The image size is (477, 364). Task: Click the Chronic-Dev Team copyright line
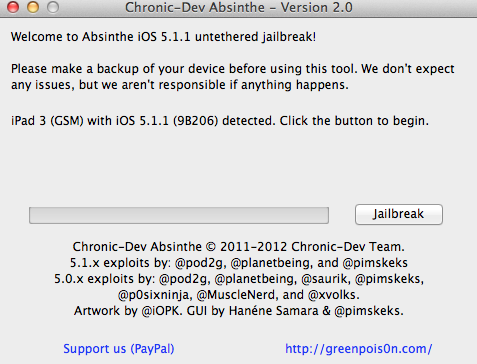point(239,247)
